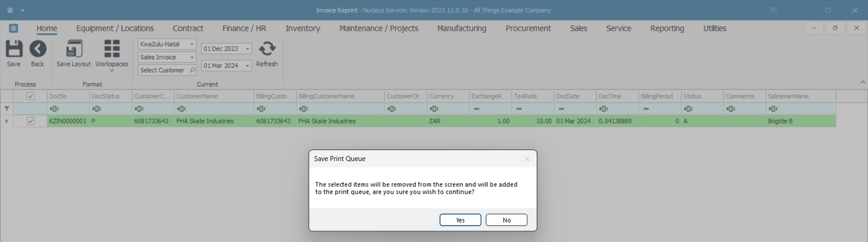Confirm with the Yes button

[460, 220]
